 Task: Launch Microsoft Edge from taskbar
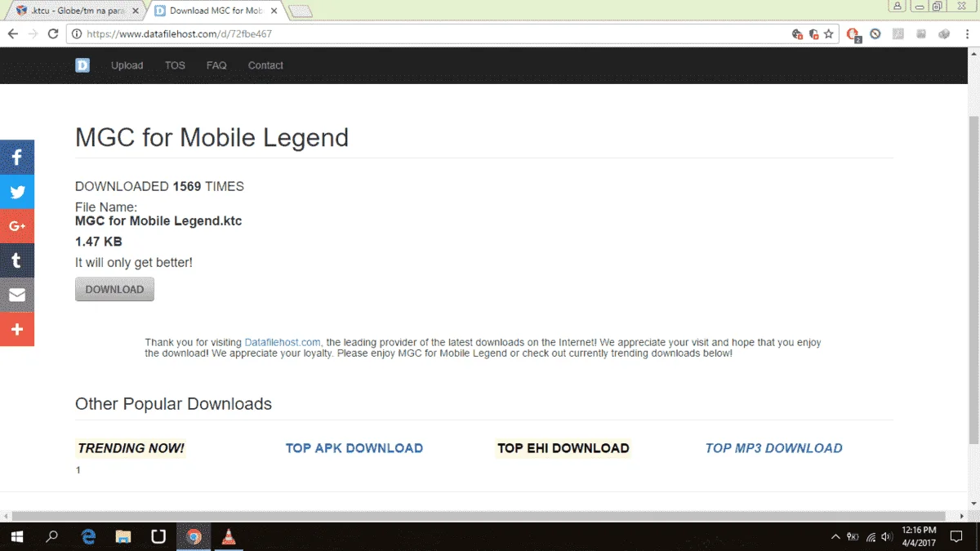click(x=88, y=536)
